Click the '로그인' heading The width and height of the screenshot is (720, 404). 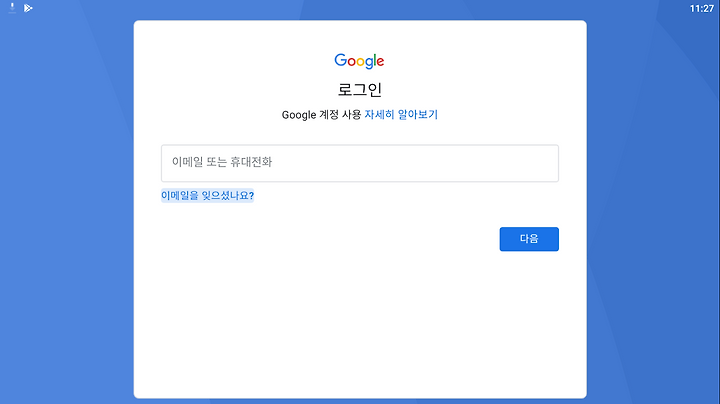[x=360, y=90]
